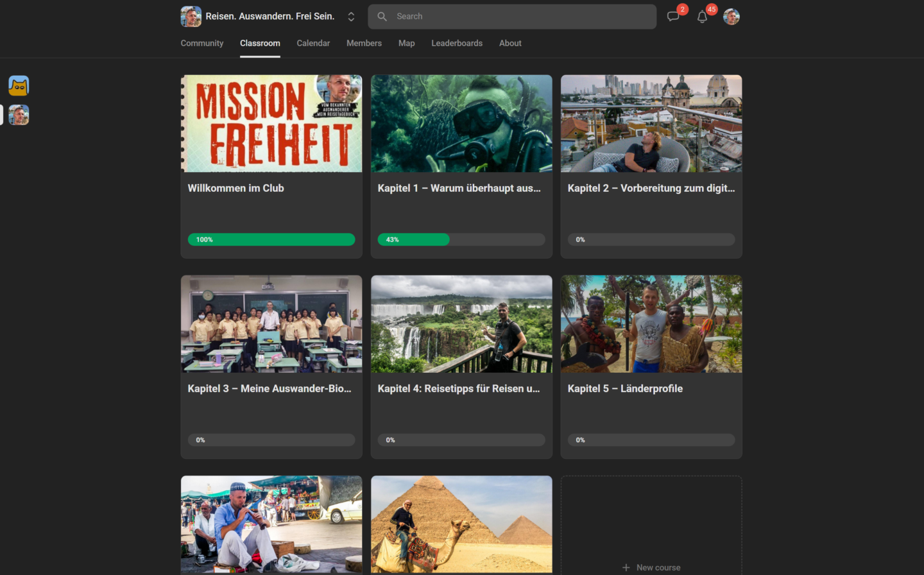
Task: View the Leaderboards tab
Action: tap(457, 43)
